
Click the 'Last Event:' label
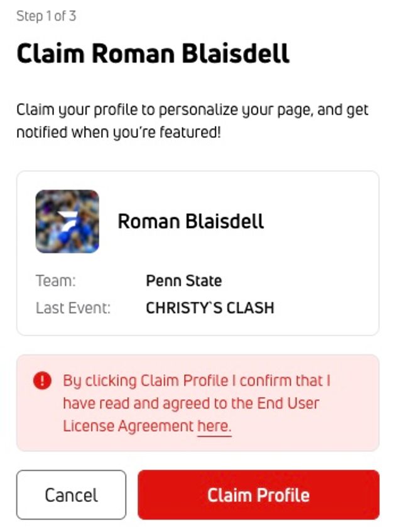[x=73, y=308]
